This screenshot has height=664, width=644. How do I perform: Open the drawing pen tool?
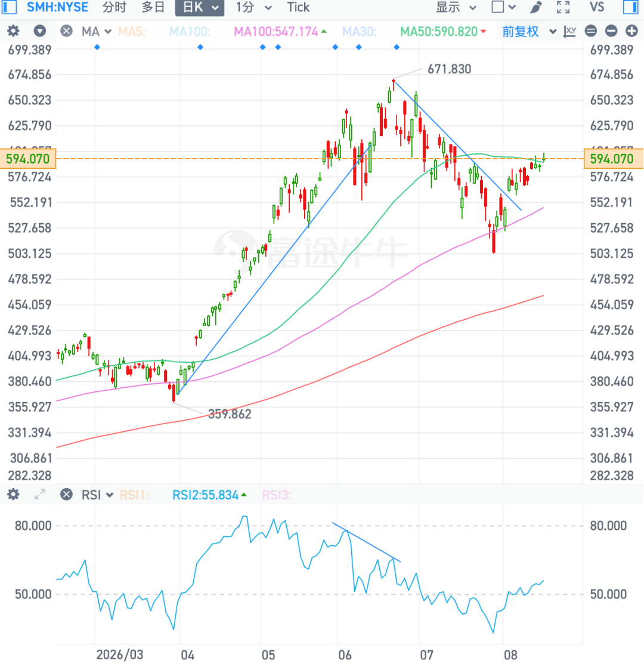click(x=536, y=7)
